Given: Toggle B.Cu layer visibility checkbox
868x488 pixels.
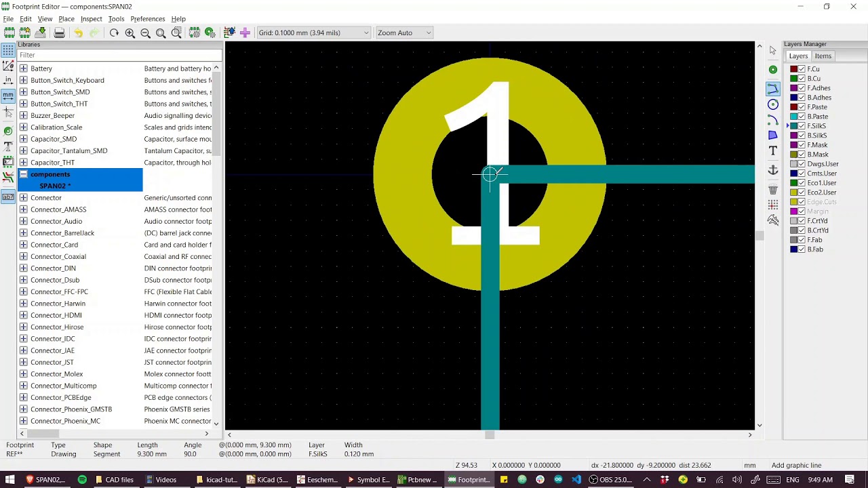Looking at the screenshot, I should pyautogui.click(x=802, y=79).
